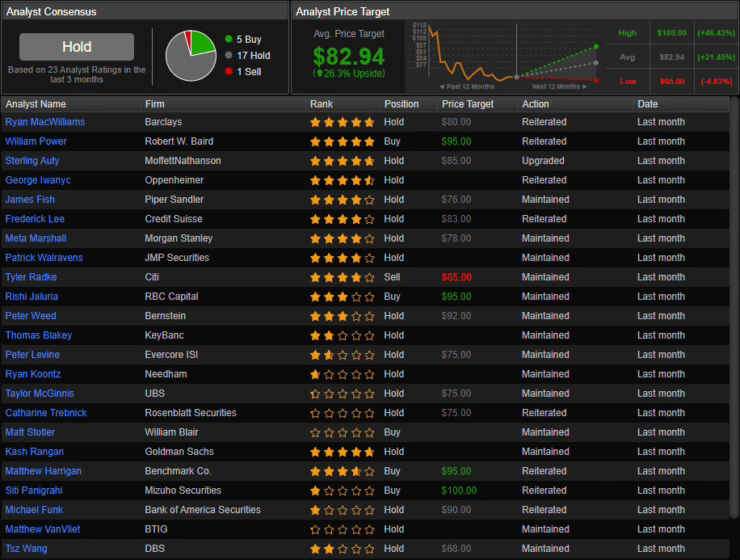Click the Hold consensus button
The image size is (740, 560).
(77, 47)
